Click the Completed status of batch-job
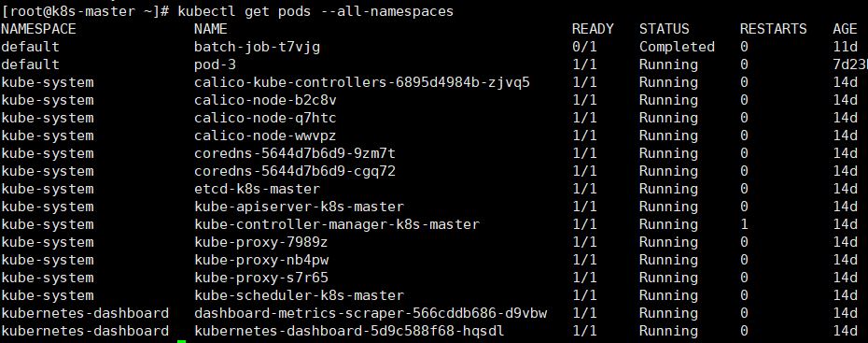 coord(677,47)
